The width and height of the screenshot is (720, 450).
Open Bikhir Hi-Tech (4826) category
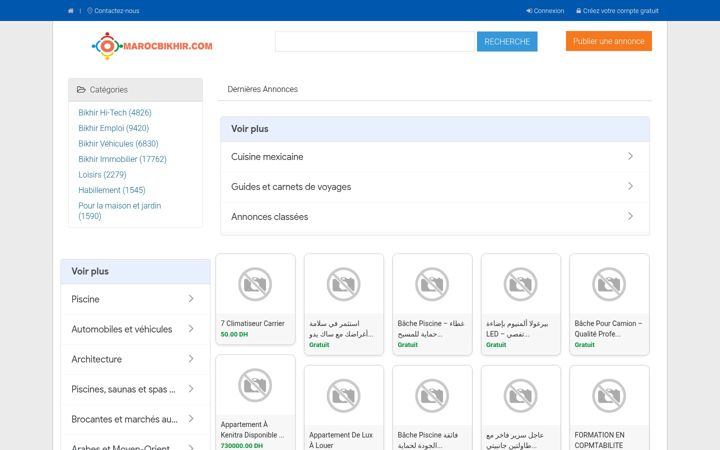pos(115,112)
